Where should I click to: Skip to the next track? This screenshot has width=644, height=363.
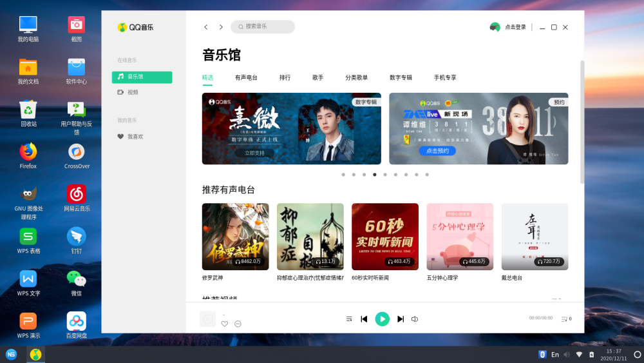tap(401, 319)
